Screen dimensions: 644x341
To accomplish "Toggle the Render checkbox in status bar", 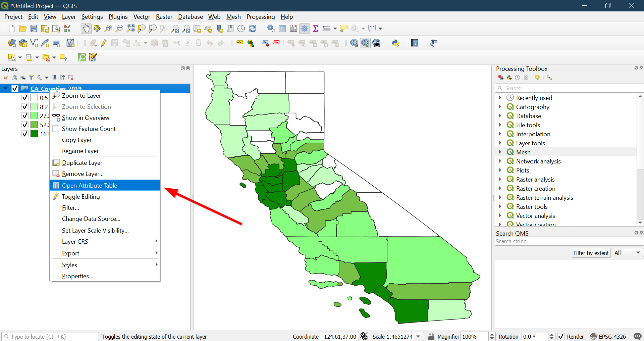I will point(561,337).
